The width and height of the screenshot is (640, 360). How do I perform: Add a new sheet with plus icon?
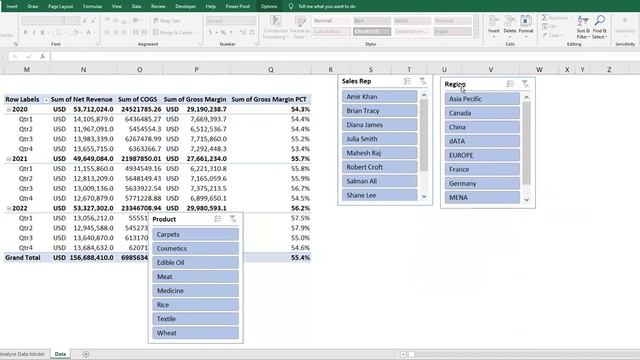pyautogui.click(x=86, y=354)
